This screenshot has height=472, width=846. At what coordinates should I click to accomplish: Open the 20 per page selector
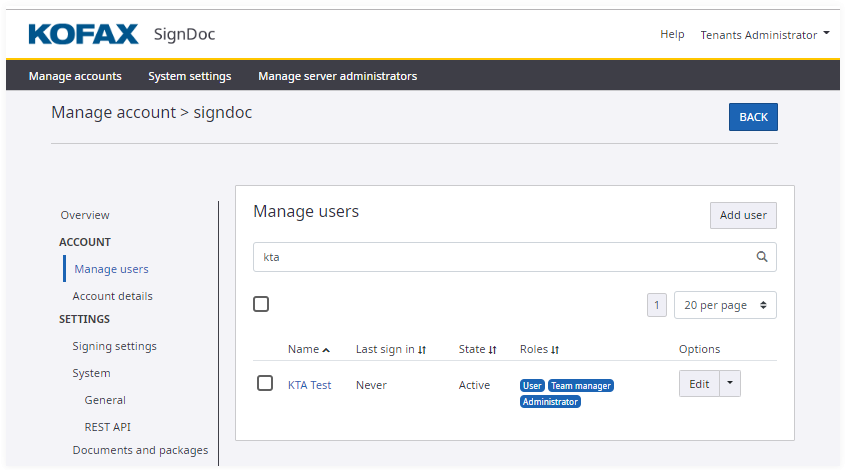click(725, 305)
